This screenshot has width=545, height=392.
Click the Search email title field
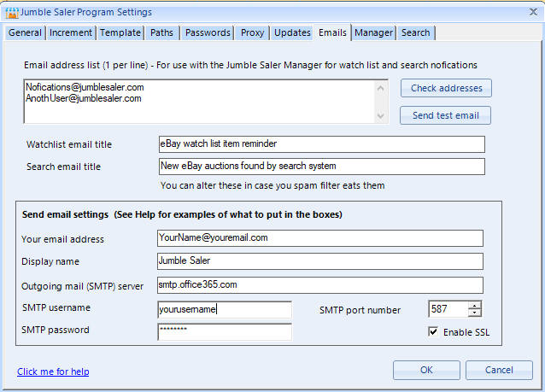(x=322, y=167)
